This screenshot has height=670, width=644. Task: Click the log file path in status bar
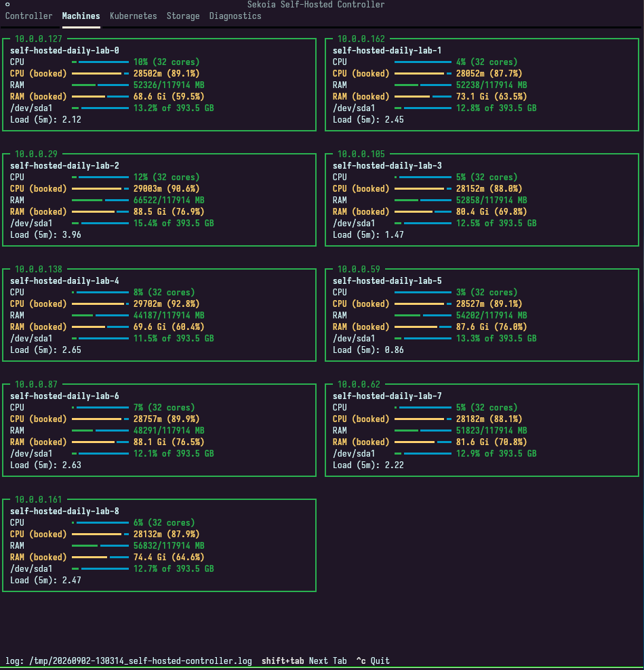[140, 661]
